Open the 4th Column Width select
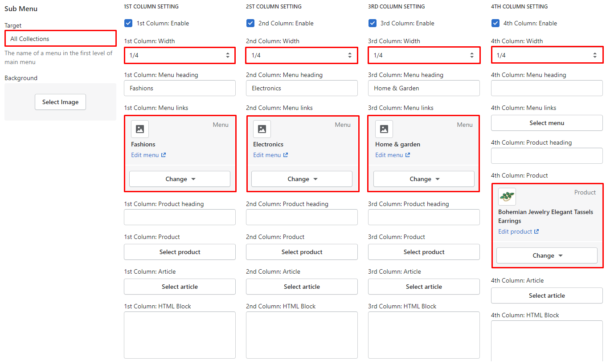Viewport: 606px width, 364px height. click(x=547, y=55)
